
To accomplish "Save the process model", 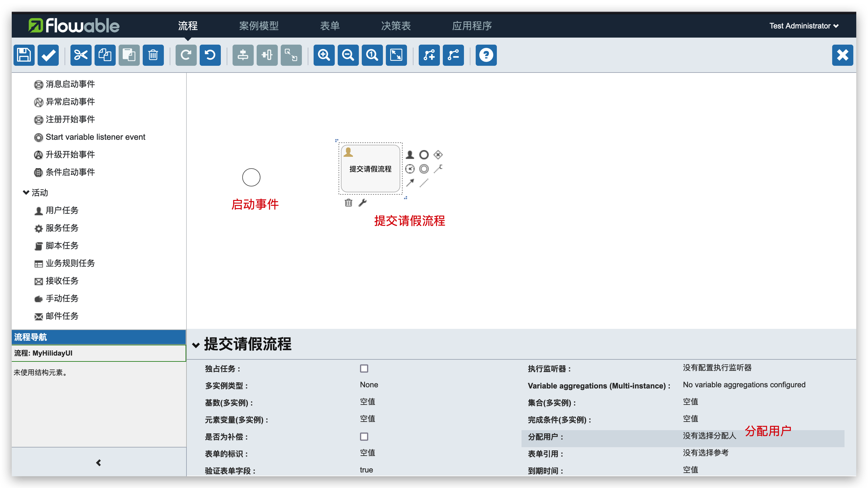I will pos(23,55).
